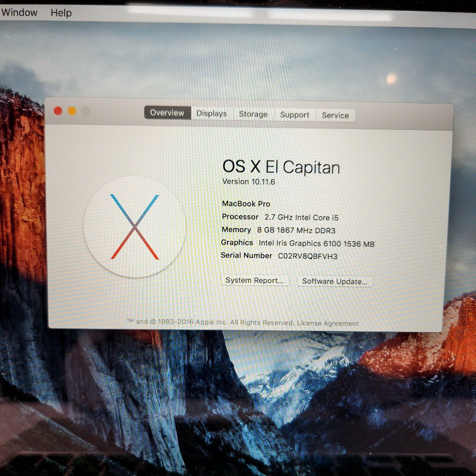Open the License Agreement link
Viewport: 476px width, 476px height.
coord(327,323)
